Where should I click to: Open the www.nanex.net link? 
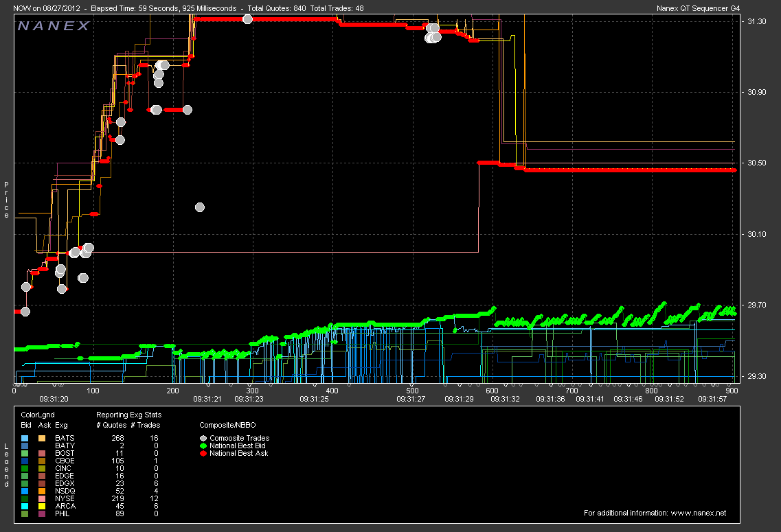click(699, 513)
